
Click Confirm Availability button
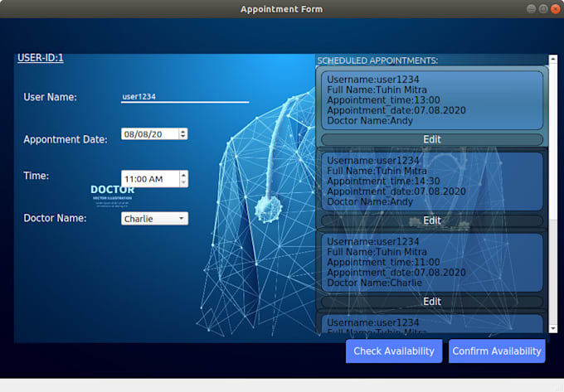497,351
